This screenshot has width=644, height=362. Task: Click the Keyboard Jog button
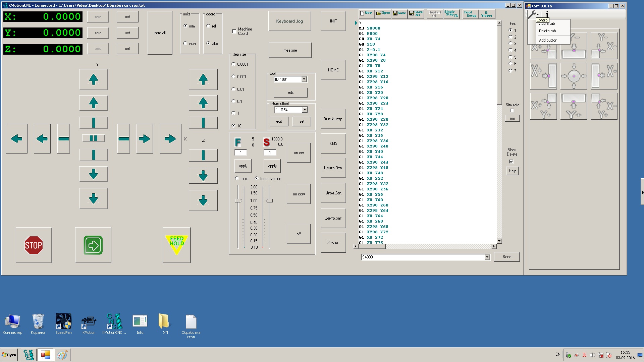tap(289, 21)
